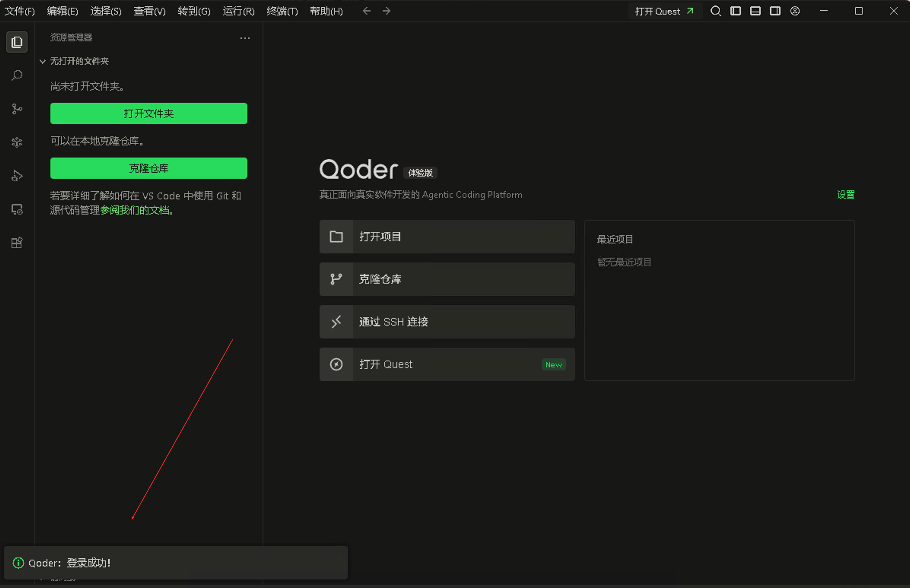Open the 设置 link on the welcome page
Screen dimensions: 910x588
coord(845,195)
